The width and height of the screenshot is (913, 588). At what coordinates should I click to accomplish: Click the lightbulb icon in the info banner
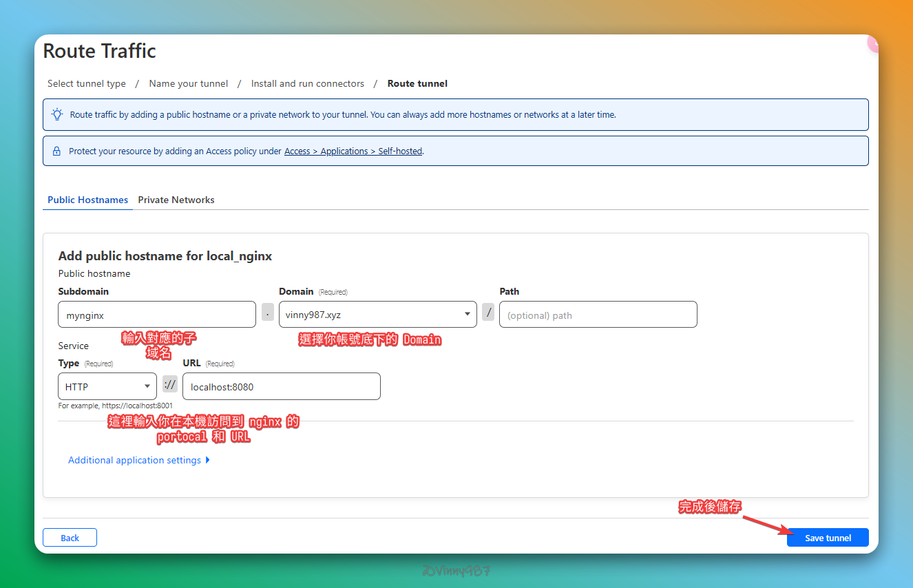click(x=57, y=115)
